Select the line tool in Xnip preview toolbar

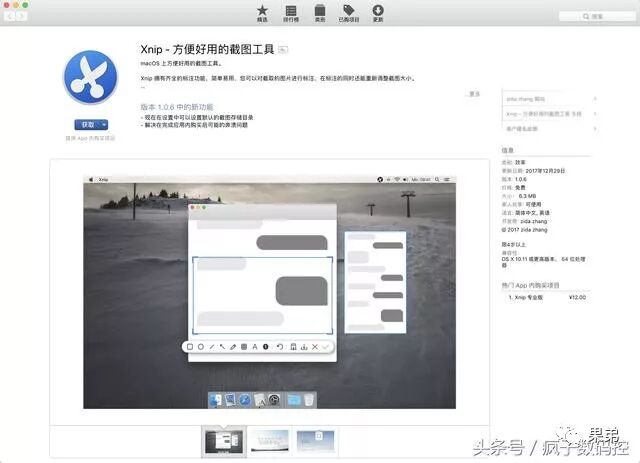(x=211, y=347)
